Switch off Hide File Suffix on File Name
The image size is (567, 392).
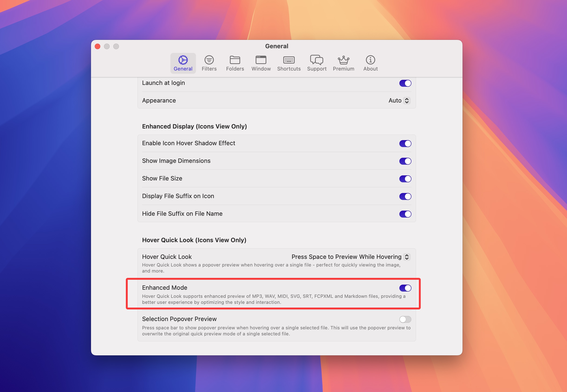tap(405, 214)
